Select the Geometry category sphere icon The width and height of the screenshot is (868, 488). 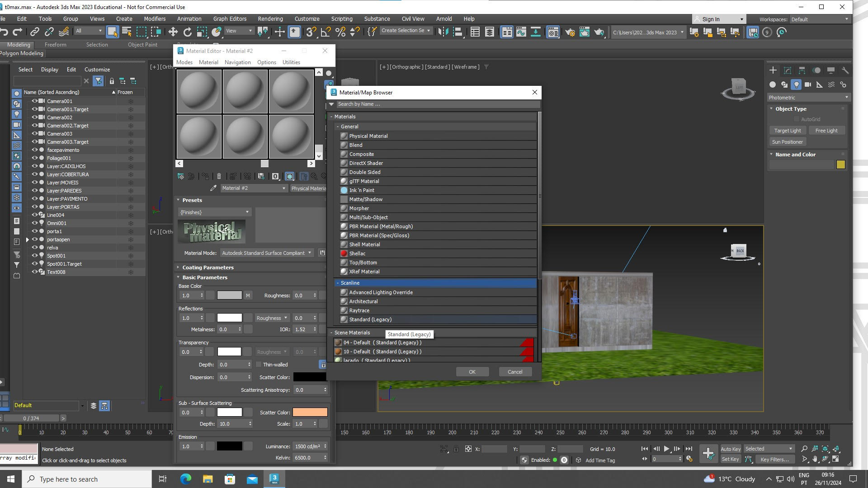click(773, 84)
